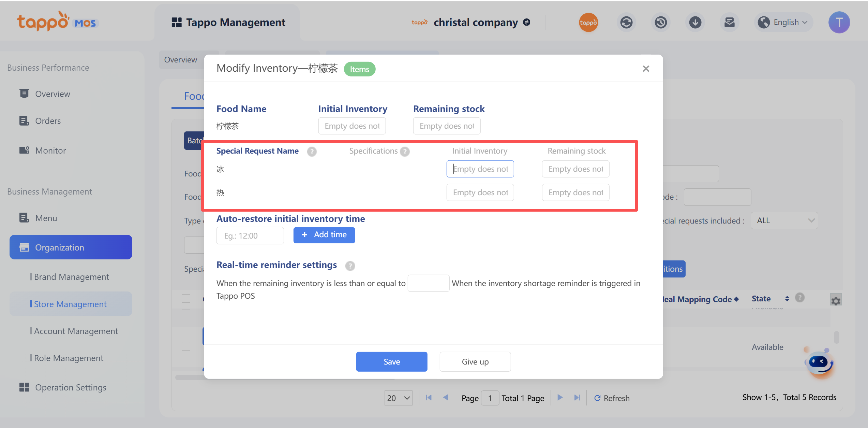Tick the table header select-all checkbox
Viewport: 868px width, 428px height.
(x=186, y=298)
